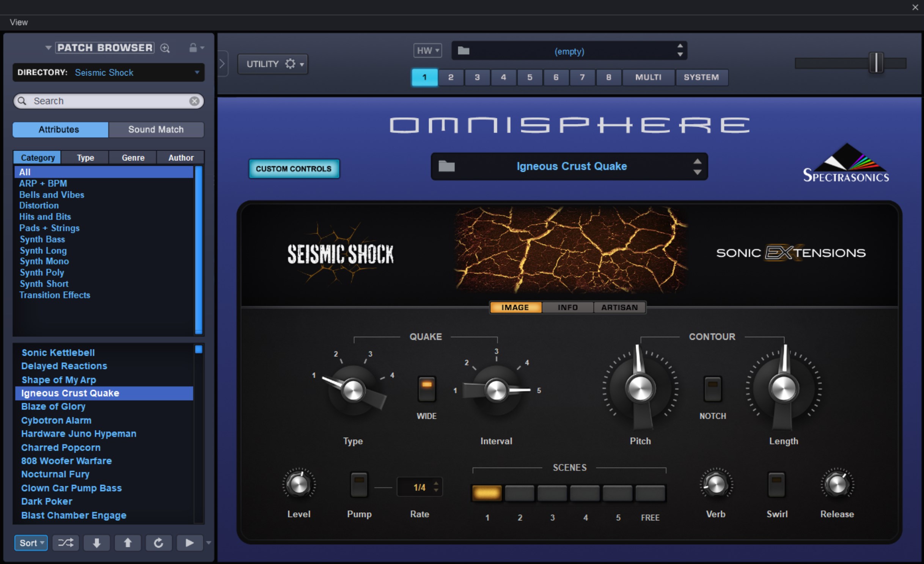
Task: Select previous patch with up arrow icon
Action: pyautogui.click(x=128, y=543)
